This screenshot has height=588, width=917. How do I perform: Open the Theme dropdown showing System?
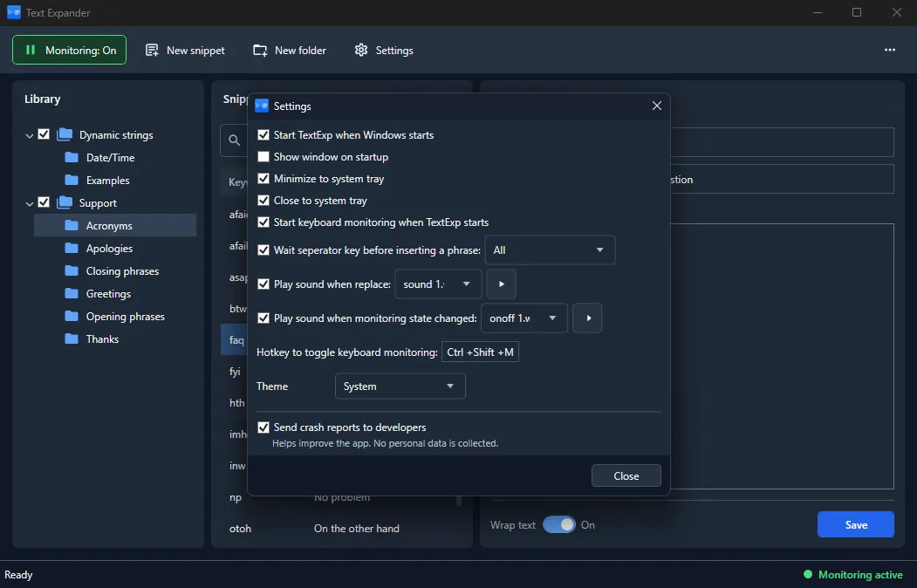400,386
